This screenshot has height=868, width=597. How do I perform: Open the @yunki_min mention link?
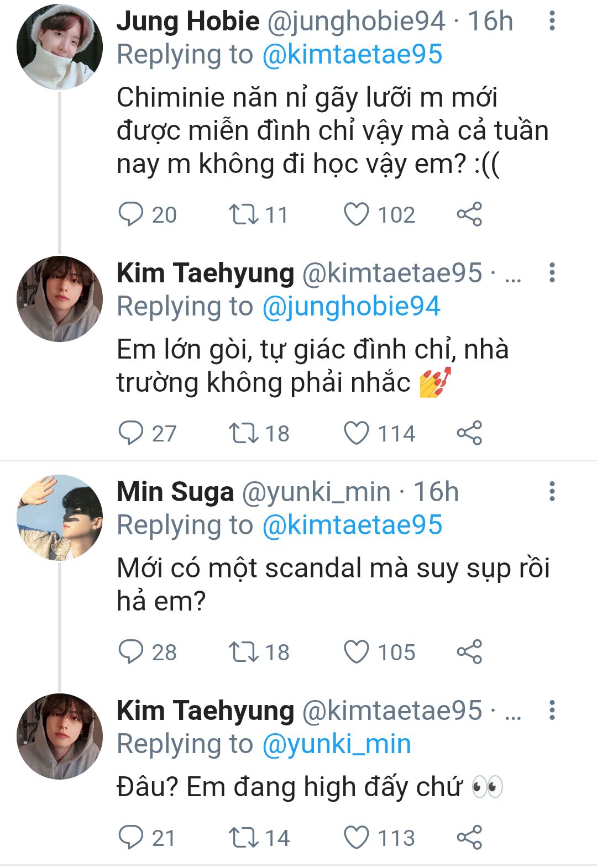click(336, 744)
